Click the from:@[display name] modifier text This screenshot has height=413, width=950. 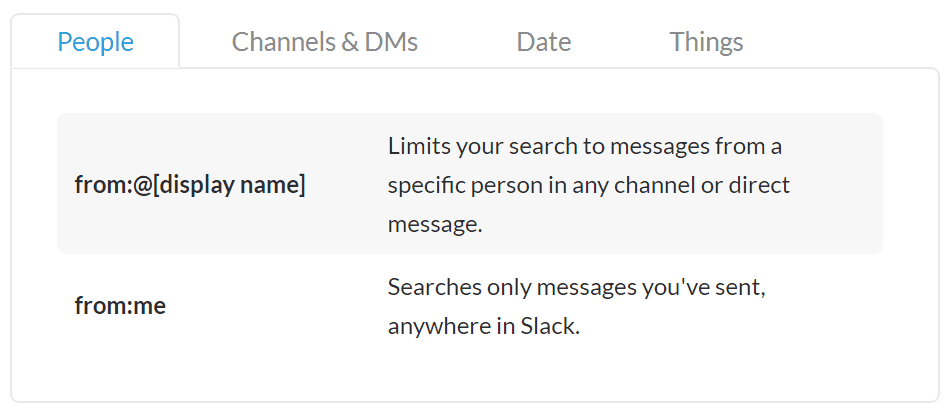coord(190,185)
